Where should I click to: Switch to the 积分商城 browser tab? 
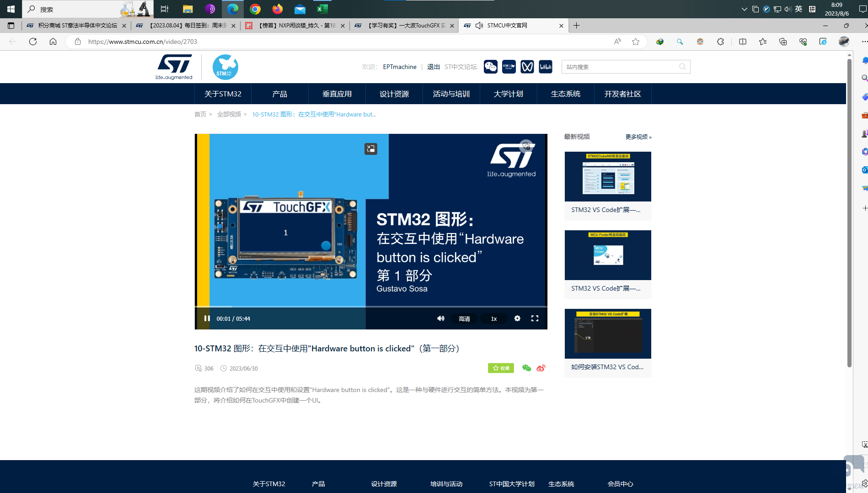(77, 26)
